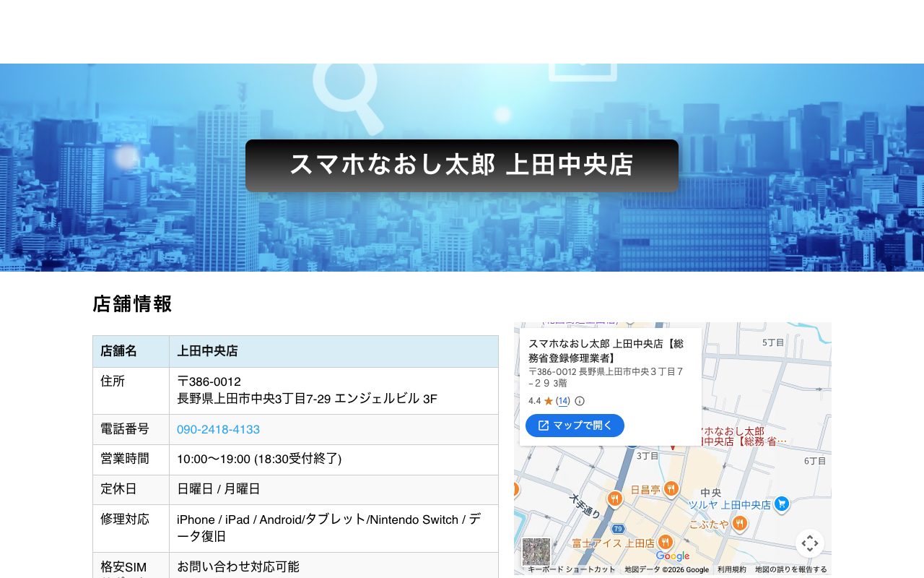This screenshot has height=578, width=924.
Task: Open the map camera controls icon
Action: pos(810,543)
